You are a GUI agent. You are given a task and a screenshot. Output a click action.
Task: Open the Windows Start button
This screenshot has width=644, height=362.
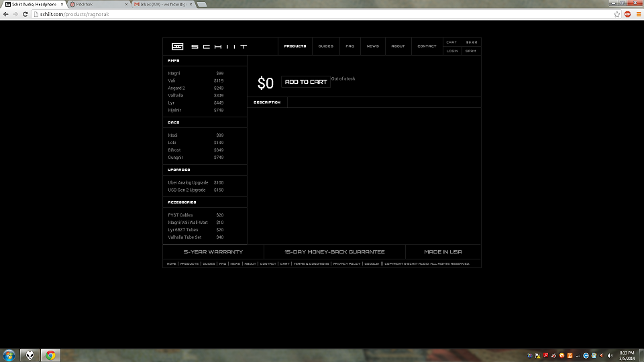(9, 355)
